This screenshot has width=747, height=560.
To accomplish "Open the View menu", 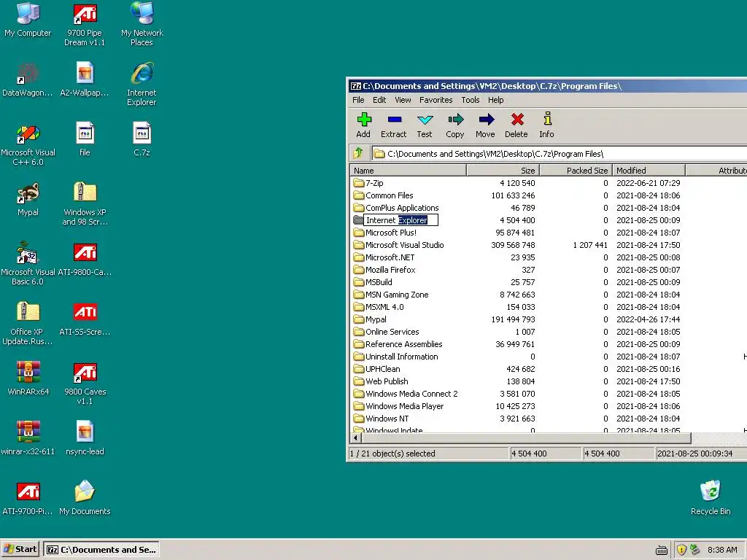I will tap(403, 100).
